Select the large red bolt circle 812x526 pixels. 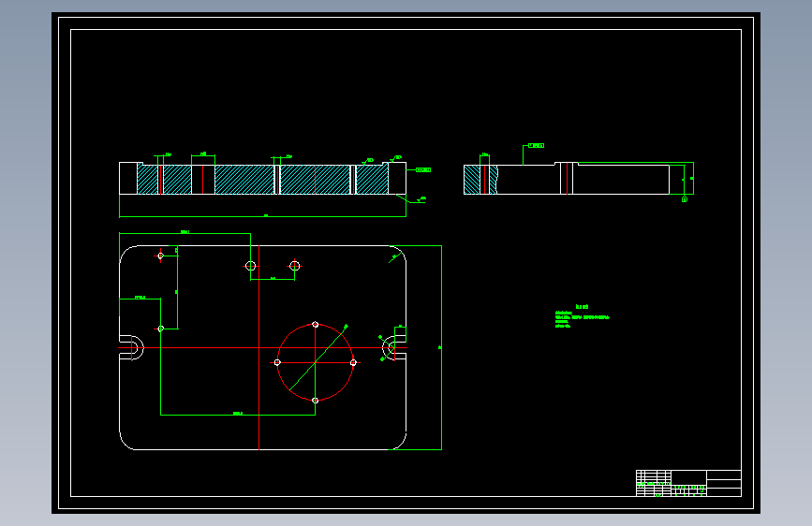coord(315,362)
